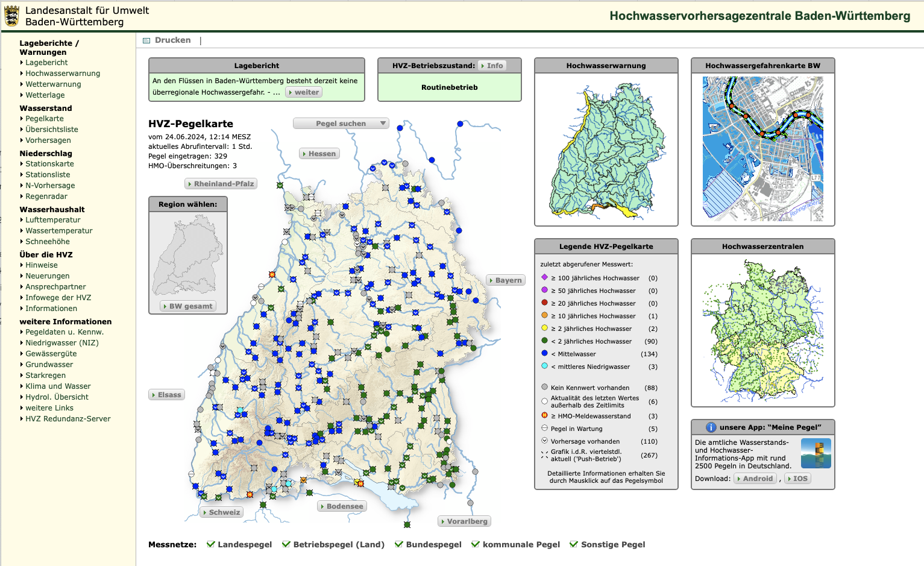
Task: Open Pegelkarte in the sidebar menu
Action: coord(44,119)
